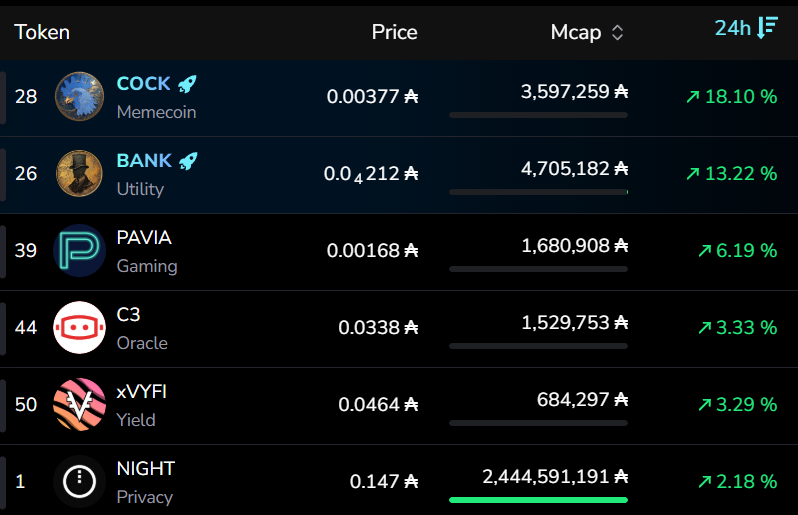Open the BANK token logo
798x515 pixels.
[79, 174]
